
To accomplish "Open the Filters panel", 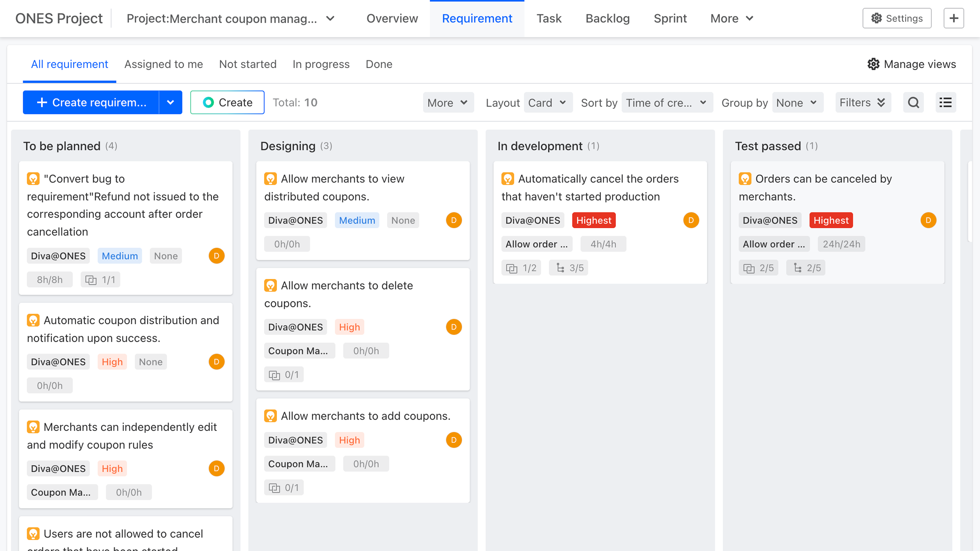I will [x=863, y=102].
